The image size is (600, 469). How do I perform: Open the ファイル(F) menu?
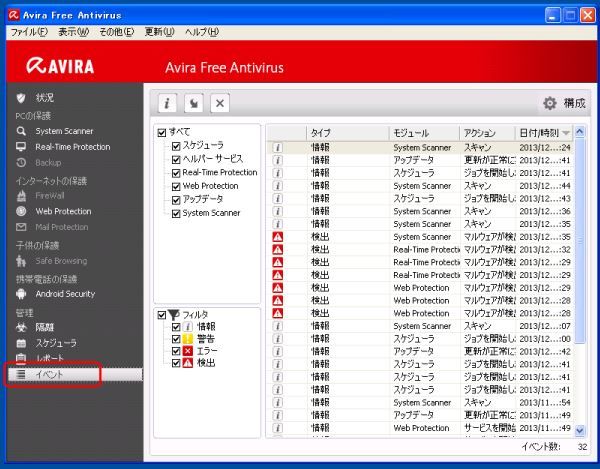[x=29, y=32]
